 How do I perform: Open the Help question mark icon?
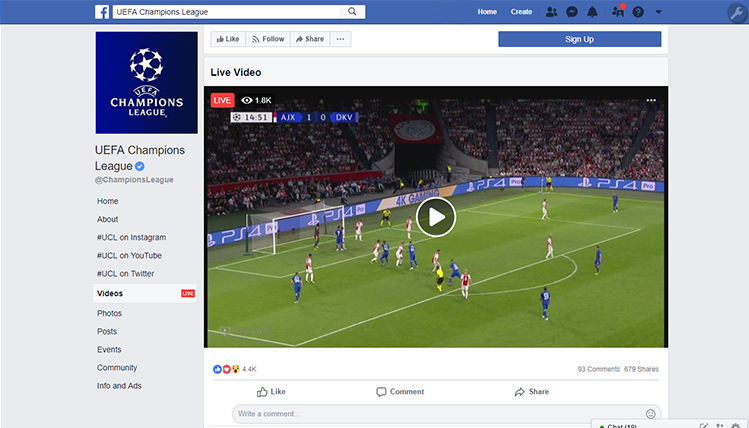pos(638,12)
